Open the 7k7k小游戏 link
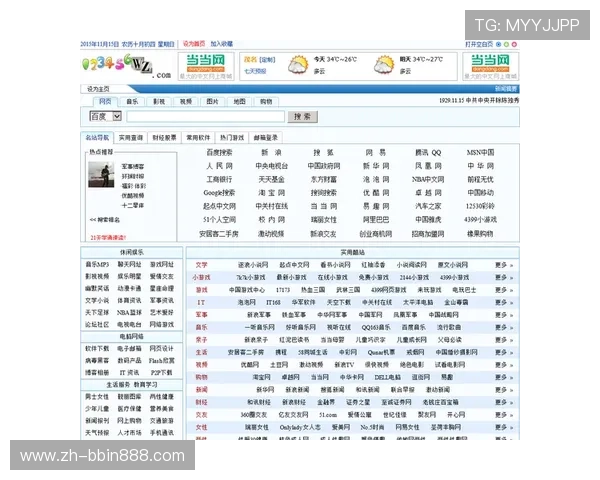Screen dimensions: 600x480 251,278
